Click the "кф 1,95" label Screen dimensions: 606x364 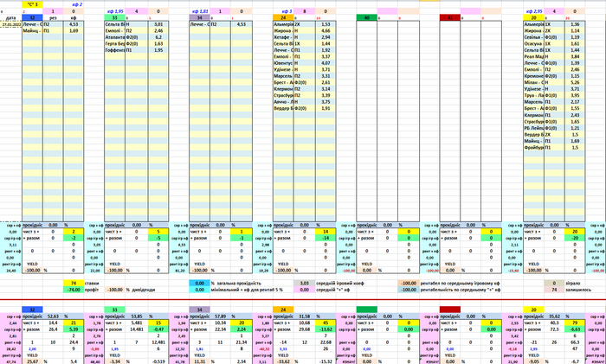coord(115,11)
